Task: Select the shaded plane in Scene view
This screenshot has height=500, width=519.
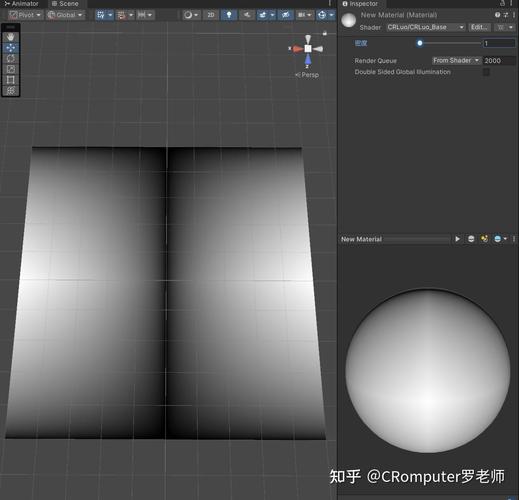Action: [165, 293]
